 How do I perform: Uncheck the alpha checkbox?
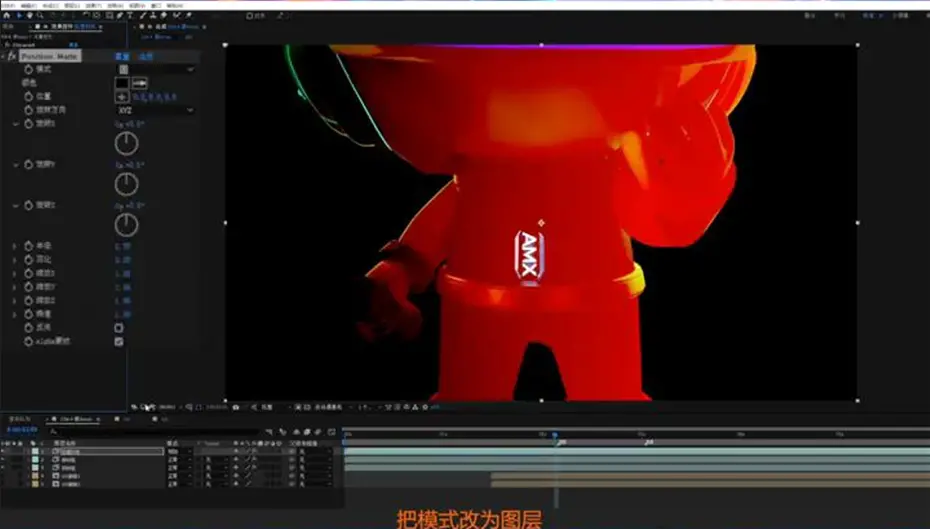click(119, 342)
